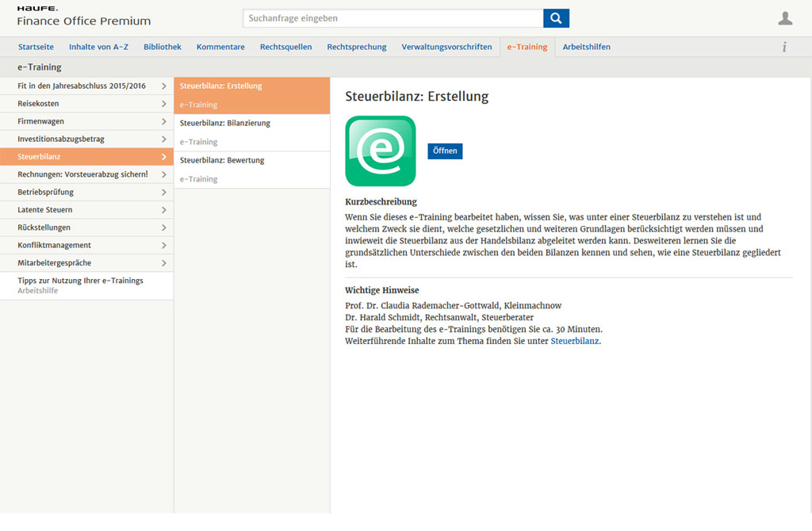Click the green e-Training logo thumbnail
Screen dimensions: 812x531
click(x=380, y=151)
